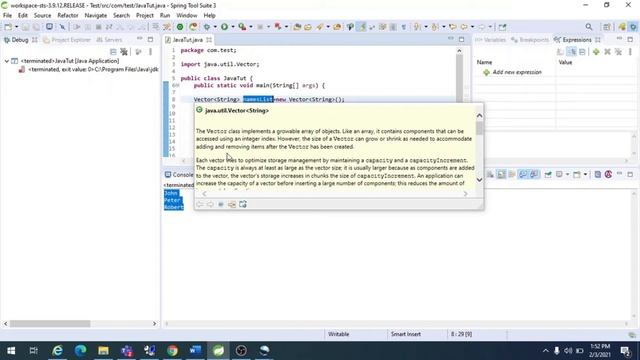This screenshot has width=640, height=360.
Task: Click the Word icon in Windows taskbar
Action: point(195,350)
